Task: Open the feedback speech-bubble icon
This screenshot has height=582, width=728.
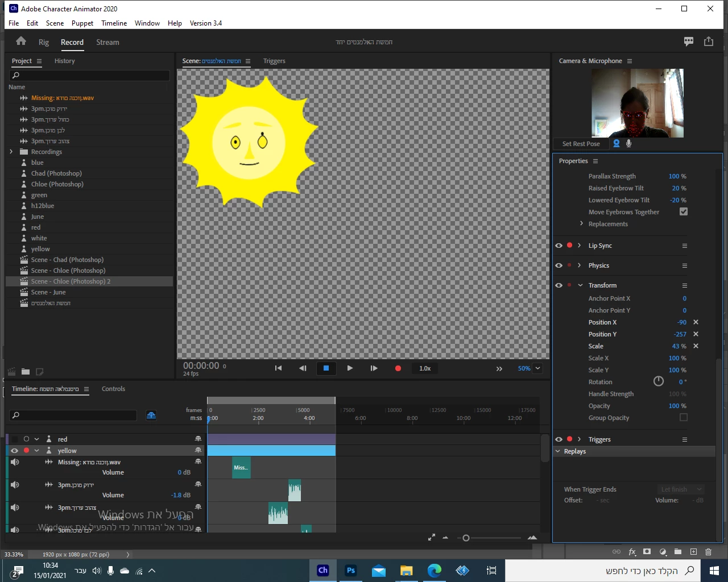Action: pyautogui.click(x=689, y=41)
